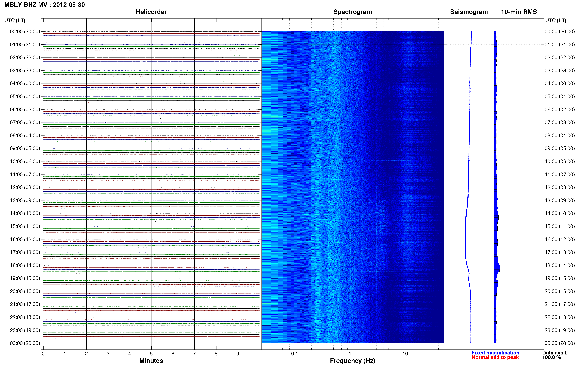Select '08:00 (04:00)' on the left time axis
Image resolution: width=588 pixels, height=368 pixels.
(25, 135)
